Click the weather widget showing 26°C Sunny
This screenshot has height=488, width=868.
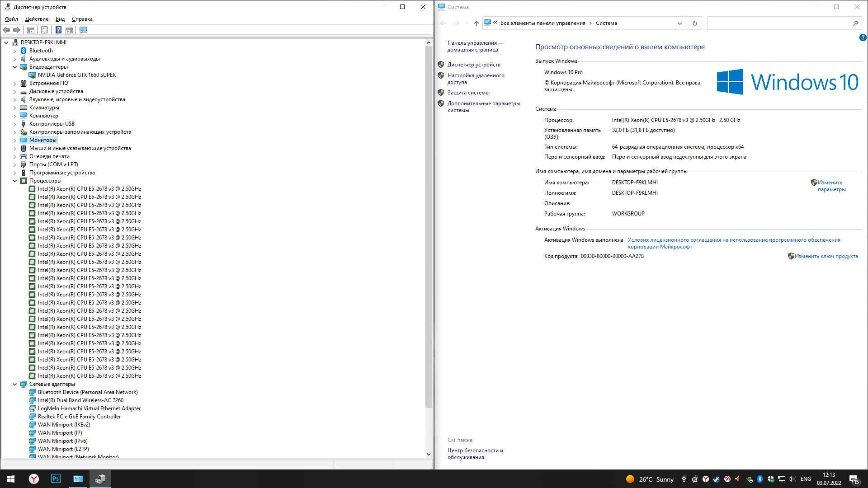pos(650,479)
